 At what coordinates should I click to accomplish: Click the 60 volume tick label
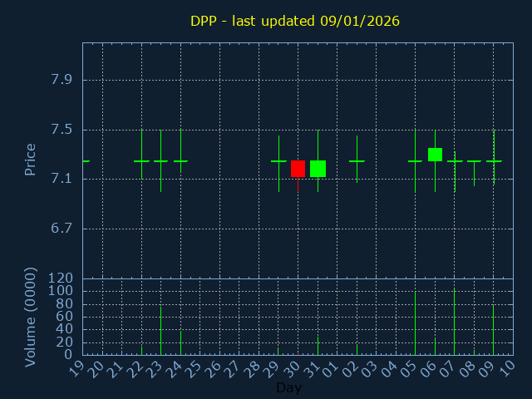pyautogui.click(x=66, y=317)
